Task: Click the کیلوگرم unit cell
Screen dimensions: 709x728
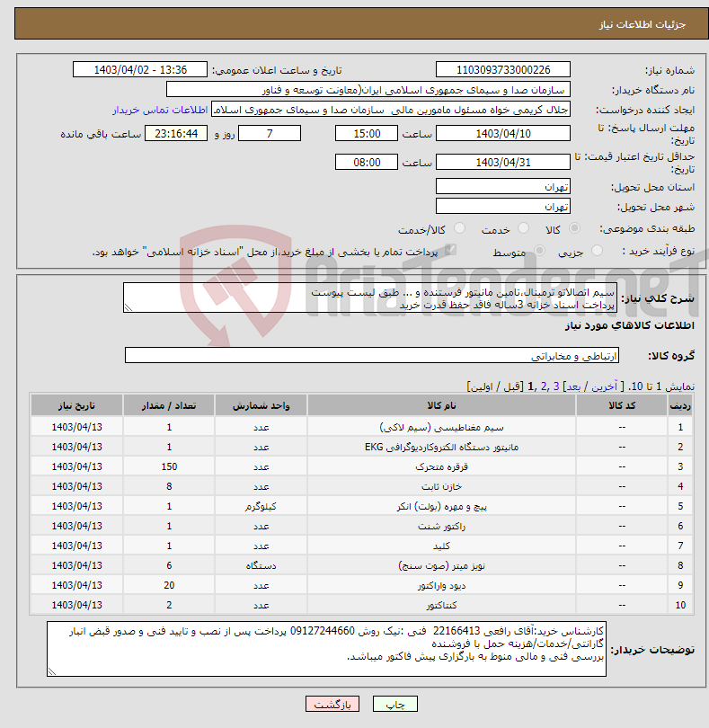Action: [261, 506]
